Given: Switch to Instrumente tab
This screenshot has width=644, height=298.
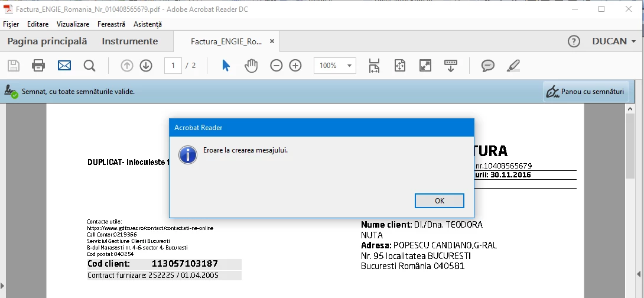Looking at the screenshot, I should (x=130, y=41).
